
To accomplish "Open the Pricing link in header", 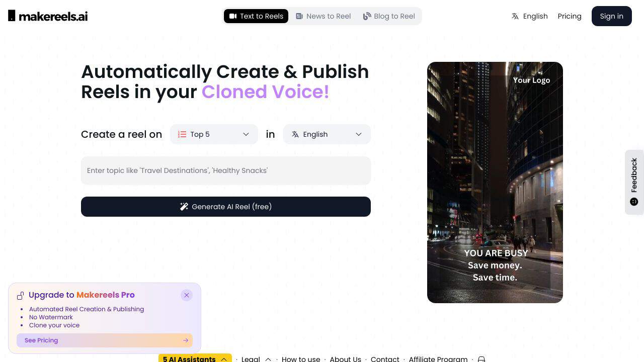I will [x=570, y=16].
